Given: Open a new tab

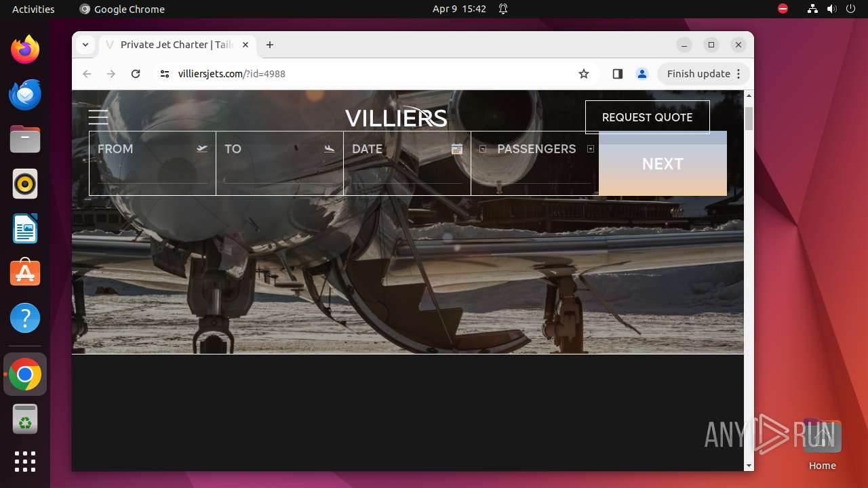Looking at the screenshot, I should (x=270, y=45).
